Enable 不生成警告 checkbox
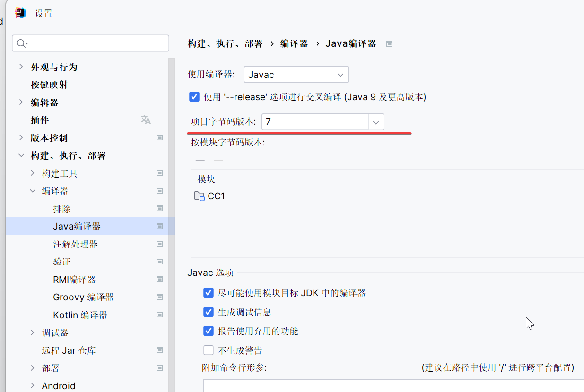Viewport: 584px width, 392px height. tap(209, 350)
